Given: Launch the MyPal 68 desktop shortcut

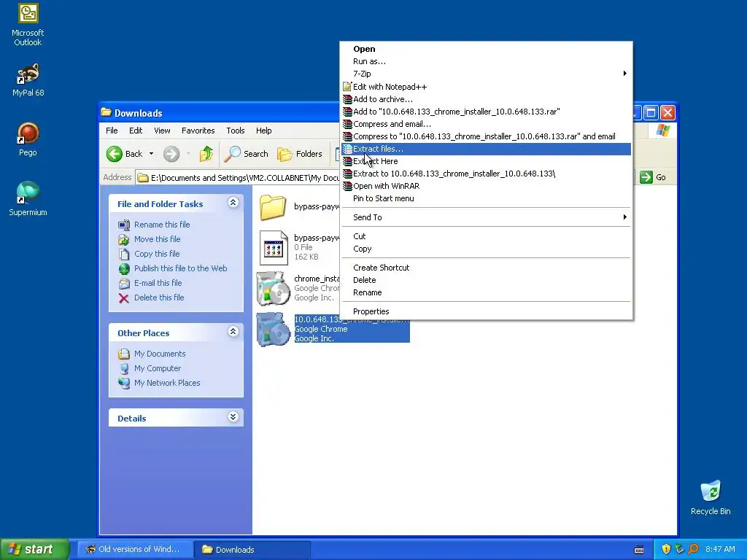Looking at the screenshot, I should (28, 79).
